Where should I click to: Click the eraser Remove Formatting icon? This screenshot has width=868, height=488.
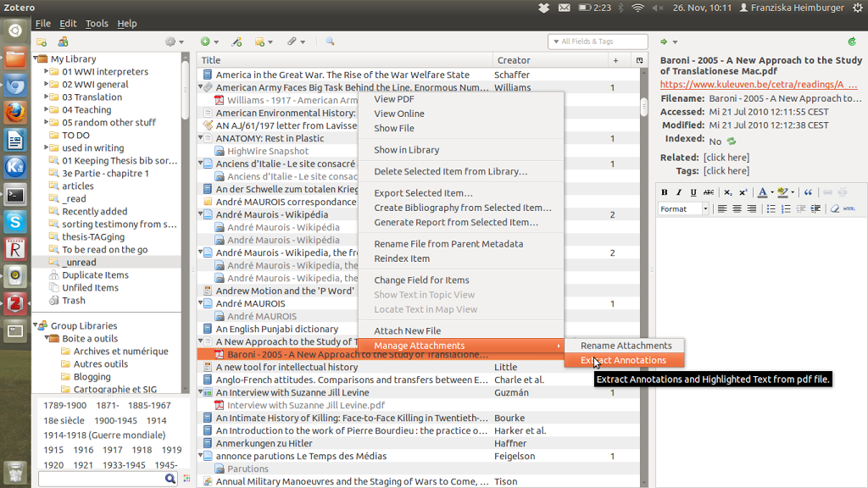tap(834, 208)
